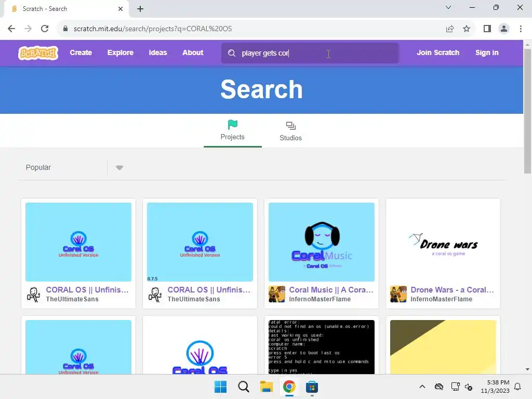The height and width of the screenshot is (399, 532).
Task: Open the Coral Music headphones thumbnail
Action: (321, 242)
